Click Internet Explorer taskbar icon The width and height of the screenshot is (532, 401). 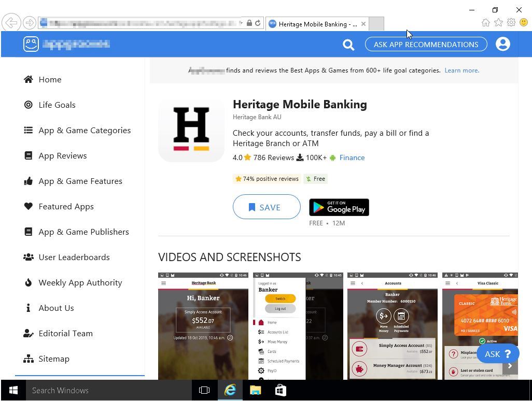230,391
